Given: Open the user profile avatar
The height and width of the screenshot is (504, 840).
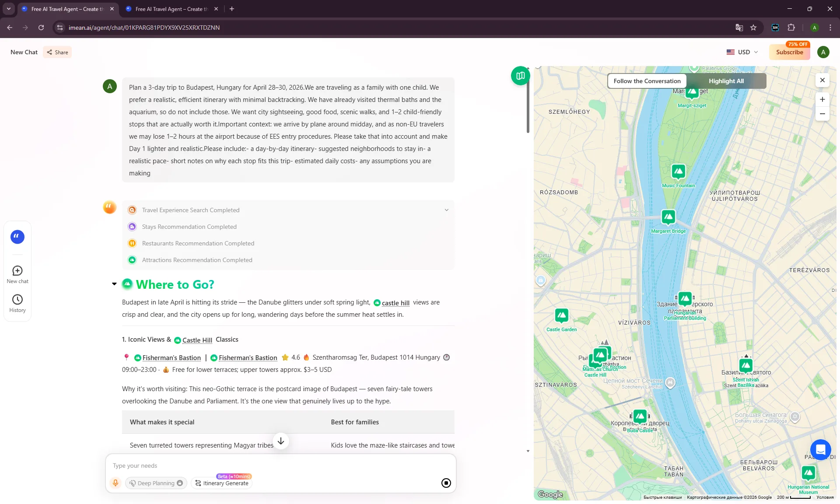Looking at the screenshot, I should (823, 52).
